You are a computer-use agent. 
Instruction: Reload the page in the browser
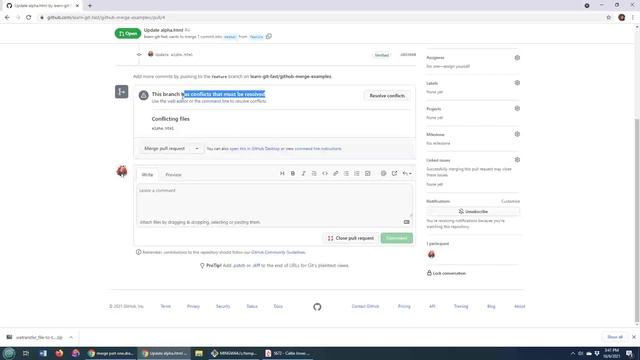[x=29, y=18]
